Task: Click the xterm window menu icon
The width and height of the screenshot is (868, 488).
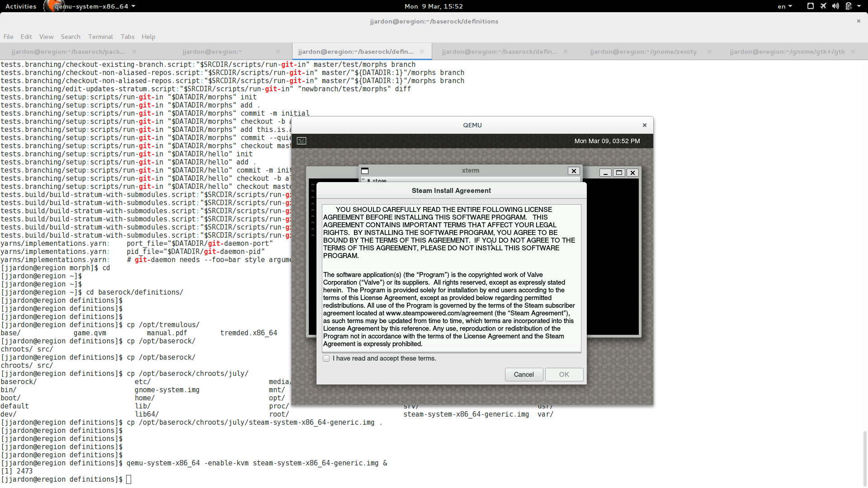Action: pyautogui.click(x=365, y=171)
